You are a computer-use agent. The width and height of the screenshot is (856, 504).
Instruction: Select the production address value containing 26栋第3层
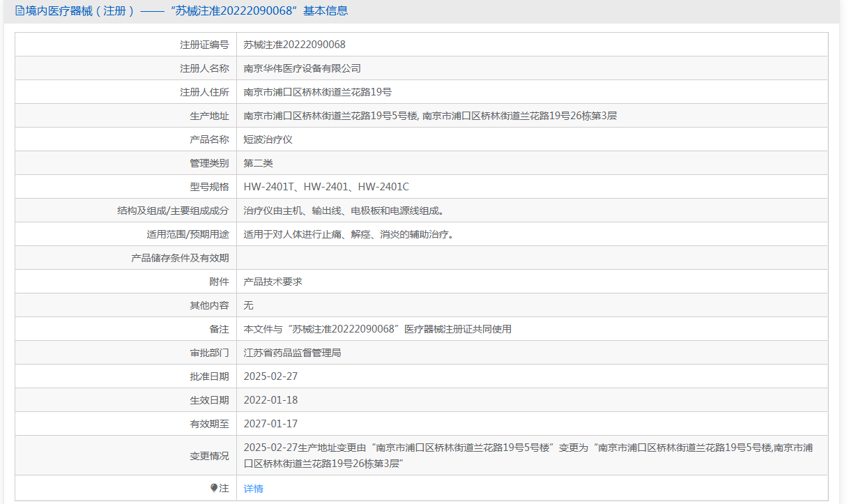point(430,116)
